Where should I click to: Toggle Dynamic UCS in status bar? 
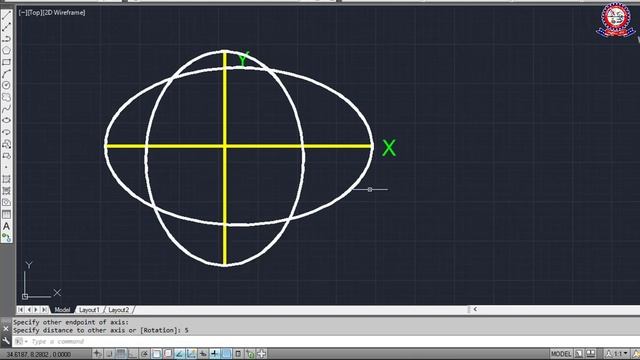pyautogui.click(x=191, y=353)
